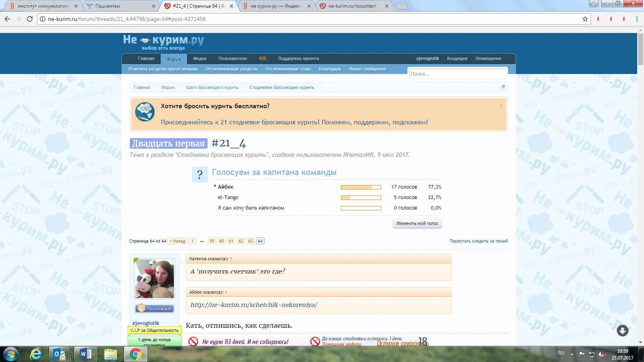644x362 pixels.
Task: Click 'Перестать следить за темой'
Action: coord(479,241)
